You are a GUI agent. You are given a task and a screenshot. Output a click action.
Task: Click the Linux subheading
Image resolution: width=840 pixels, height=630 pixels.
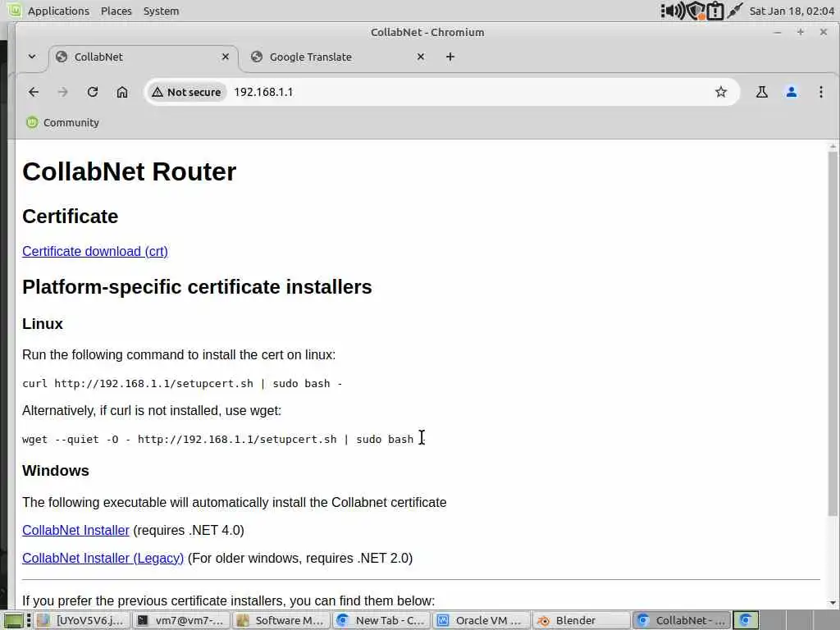click(43, 323)
